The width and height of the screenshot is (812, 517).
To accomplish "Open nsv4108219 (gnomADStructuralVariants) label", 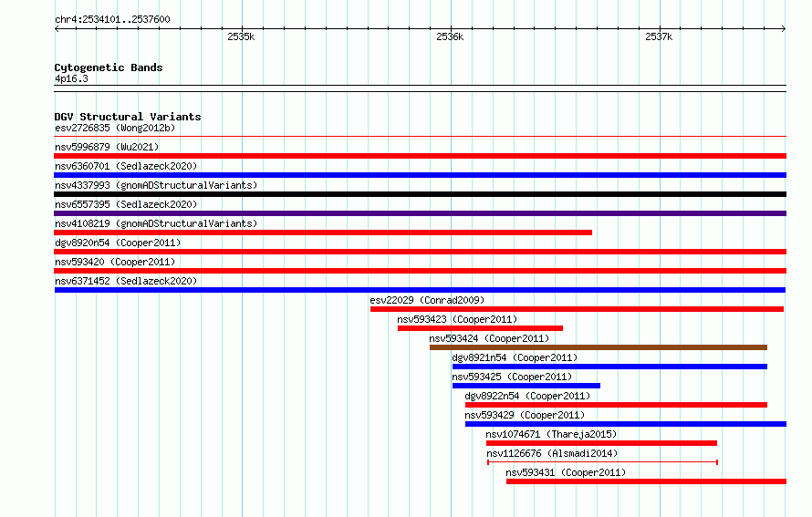I will [156, 223].
